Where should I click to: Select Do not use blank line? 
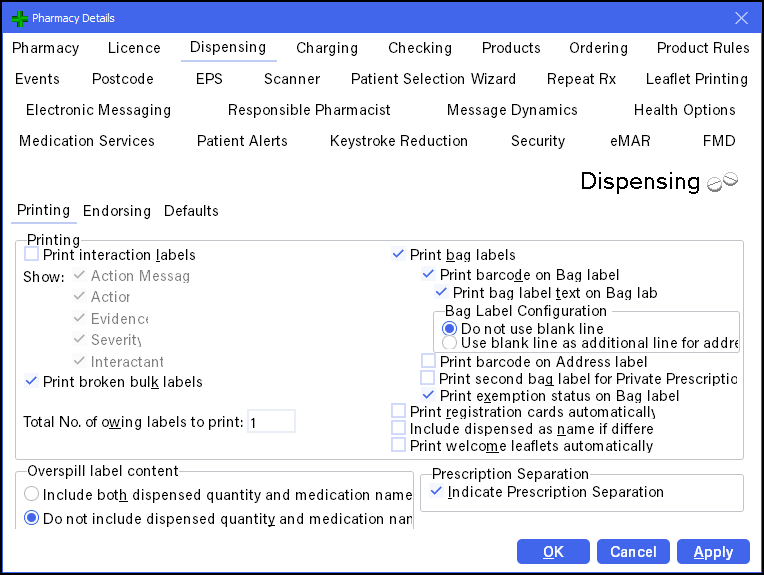click(450, 328)
